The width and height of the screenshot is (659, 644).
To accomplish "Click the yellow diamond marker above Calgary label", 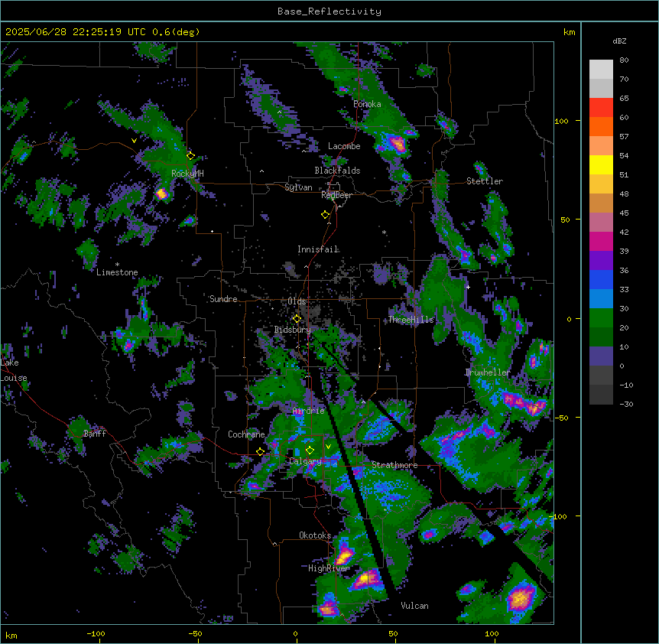I will pos(310,450).
